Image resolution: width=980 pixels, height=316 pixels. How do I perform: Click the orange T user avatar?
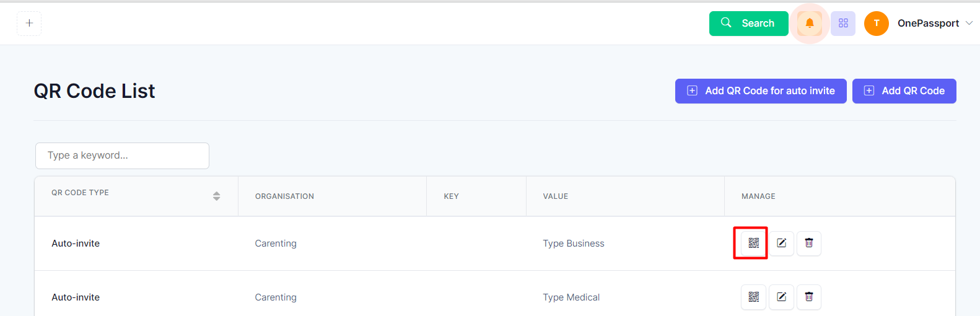[x=876, y=24]
